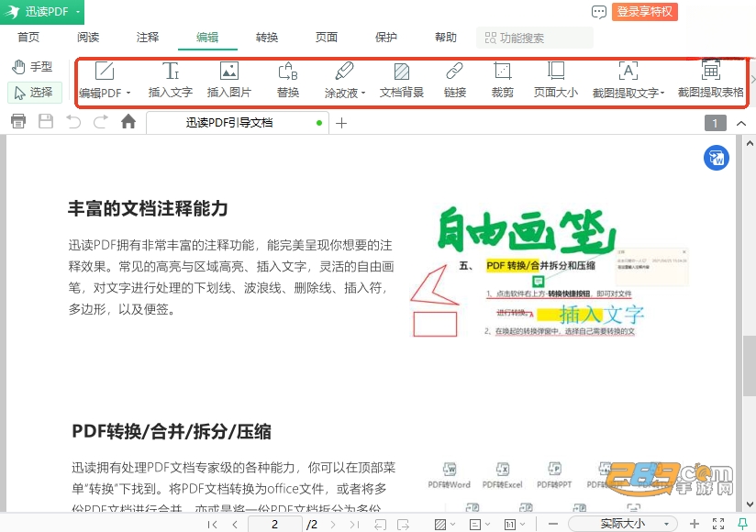The width and height of the screenshot is (756, 532).
Task: Click the heading PDF转换/合并/拆分/压缩
Action: (x=172, y=431)
